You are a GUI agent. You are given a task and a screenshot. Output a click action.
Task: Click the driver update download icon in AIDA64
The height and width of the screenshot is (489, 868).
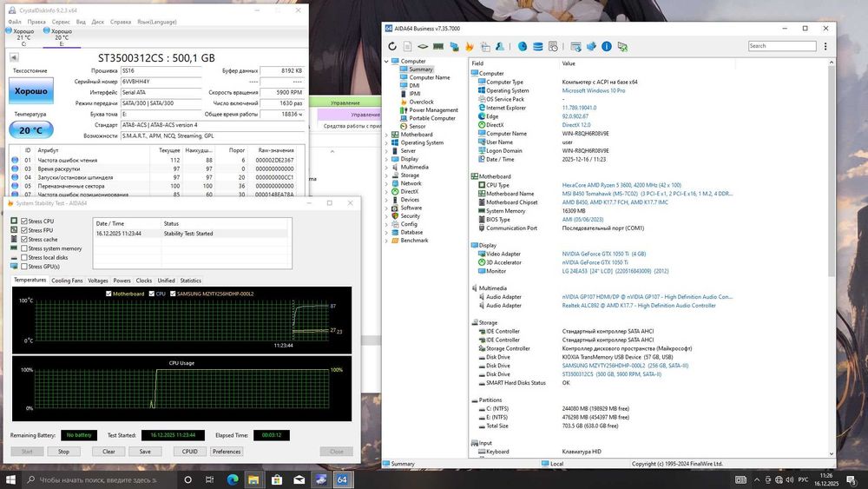click(x=575, y=47)
